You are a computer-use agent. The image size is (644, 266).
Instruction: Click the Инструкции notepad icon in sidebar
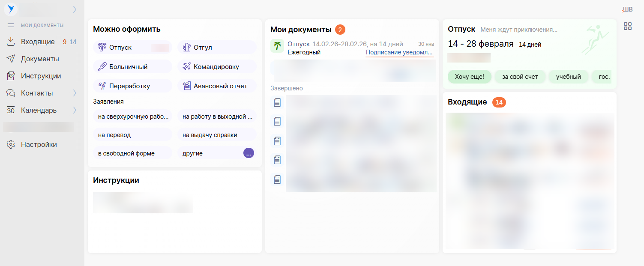tap(11, 76)
